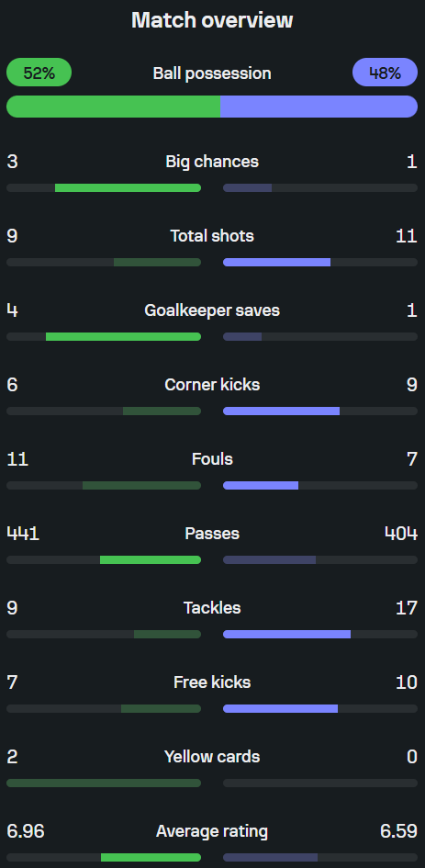Select the Ball possession label
425x868 pixels.
212,73
